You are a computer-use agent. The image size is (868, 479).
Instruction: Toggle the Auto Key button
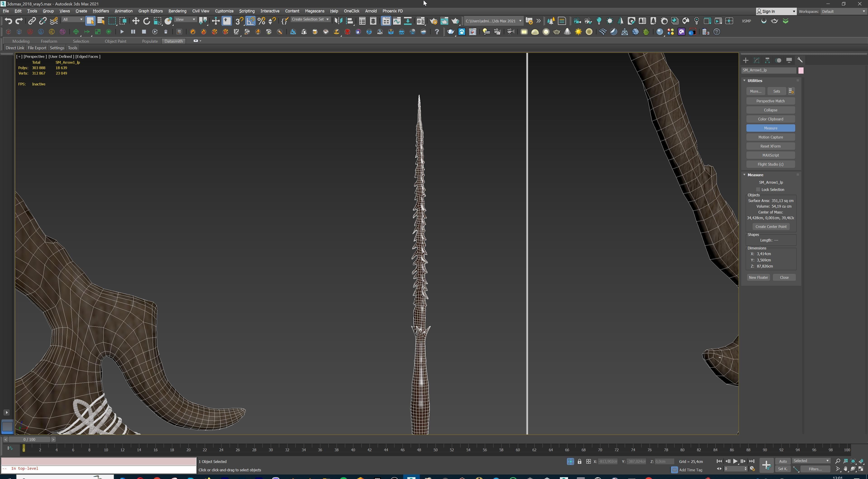[782, 461]
